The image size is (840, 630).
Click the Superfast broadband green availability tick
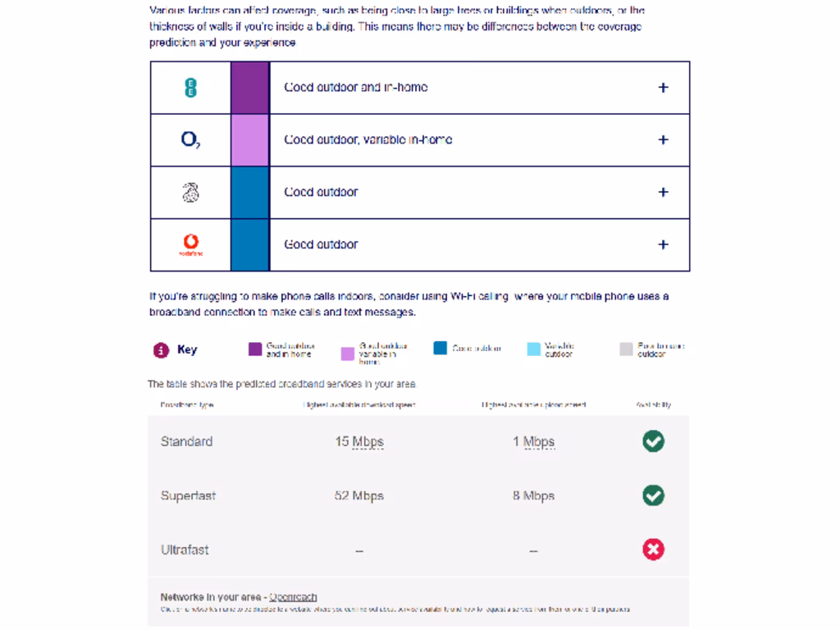click(653, 495)
